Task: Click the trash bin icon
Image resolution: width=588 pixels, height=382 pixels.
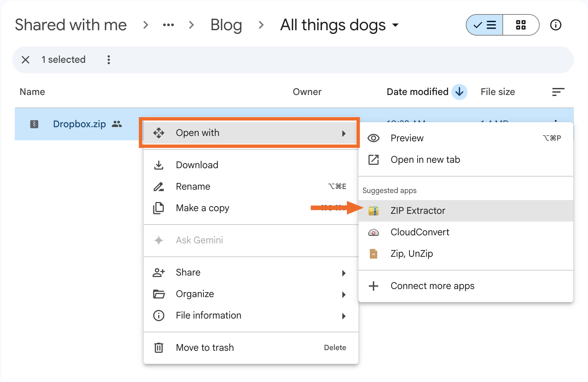Action: (x=159, y=348)
